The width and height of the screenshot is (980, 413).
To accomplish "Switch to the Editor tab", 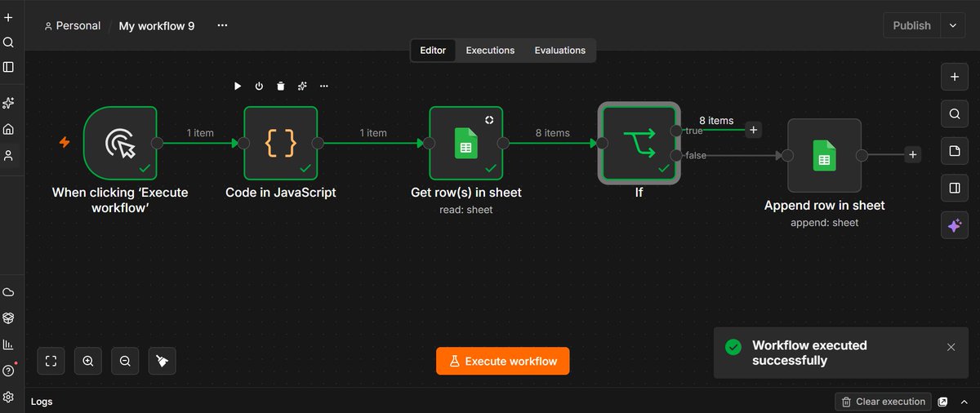I will tap(433, 51).
